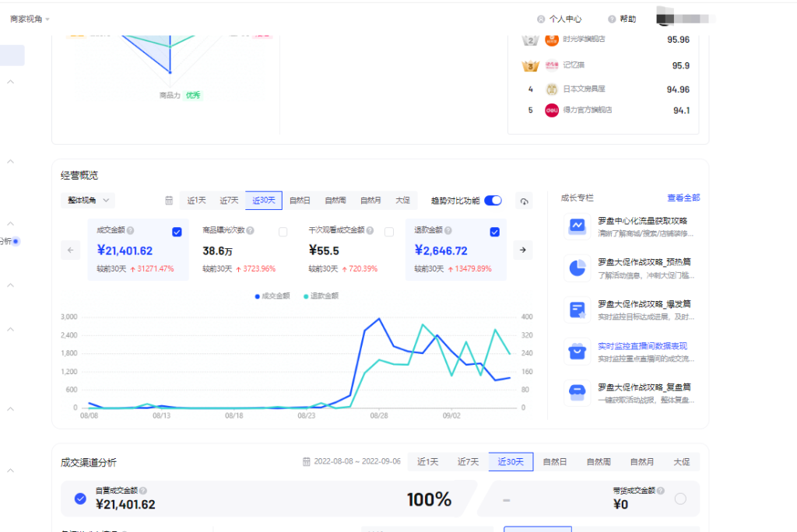The height and width of the screenshot is (532, 797).
Task: Select 近30天 tab in 经营概览
Action: click(x=264, y=201)
